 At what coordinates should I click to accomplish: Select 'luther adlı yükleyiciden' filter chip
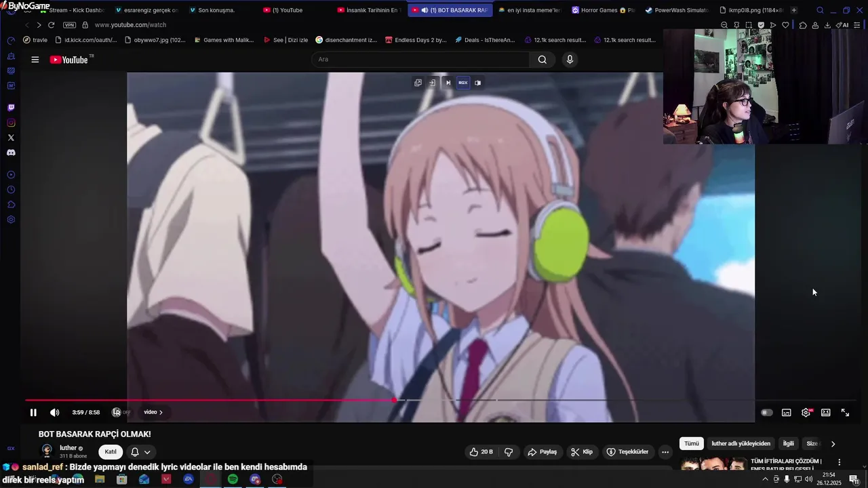pyautogui.click(x=741, y=444)
